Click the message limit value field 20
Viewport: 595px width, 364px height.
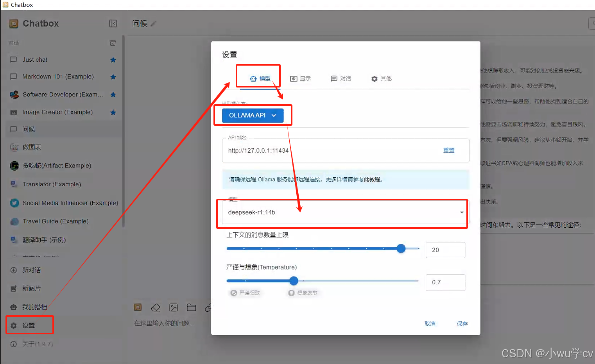(x=445, y=250)
